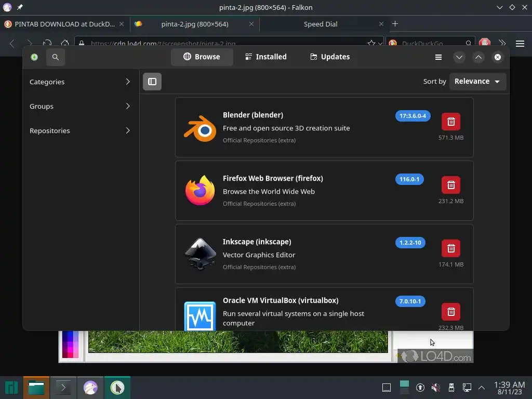532x399 pixels.
Task: Open removable devices tray icon
Action: (451, 388)
